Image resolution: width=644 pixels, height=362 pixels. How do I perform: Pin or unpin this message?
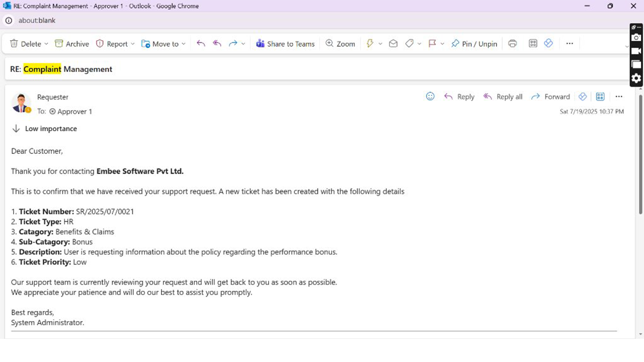pyautogui.click(x=474, y=44)
